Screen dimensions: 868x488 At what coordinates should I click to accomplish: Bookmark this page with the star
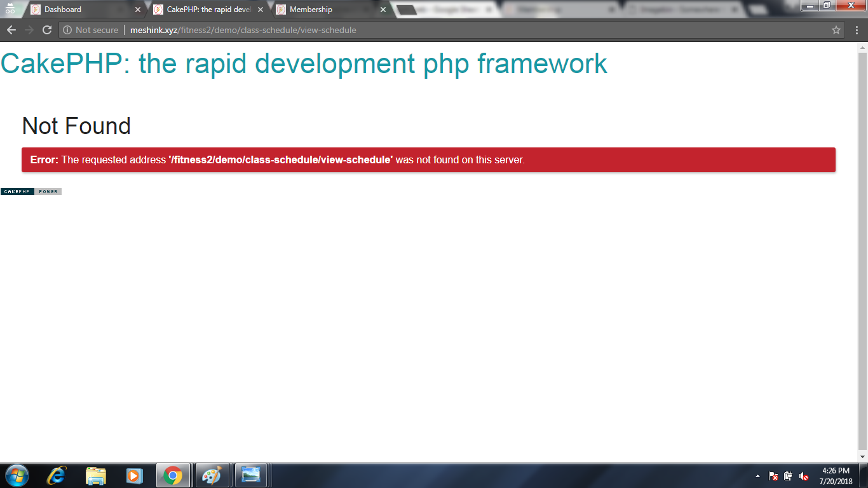(x=836, y=30)
